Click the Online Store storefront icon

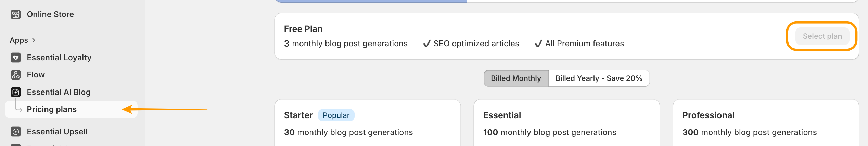pos(16,14)
